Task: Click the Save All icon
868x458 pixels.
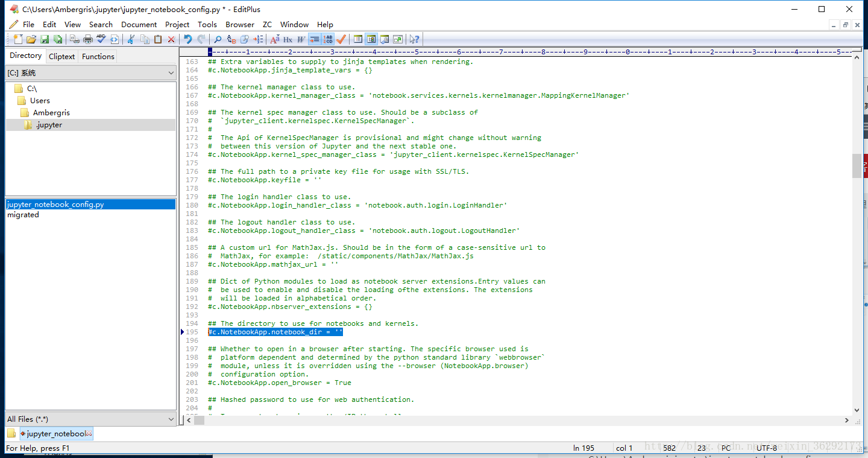Action: click(x=58, y=39)
